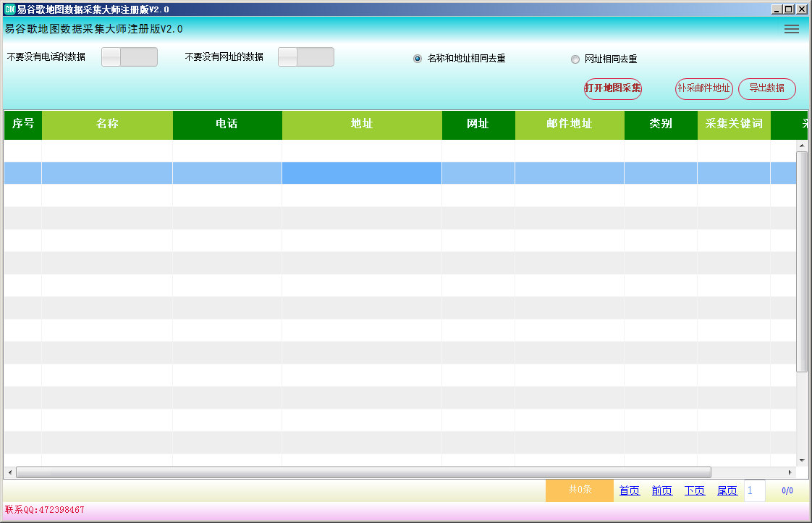Click the 电话 column header

pyautogui.click(x=227, y=124)
